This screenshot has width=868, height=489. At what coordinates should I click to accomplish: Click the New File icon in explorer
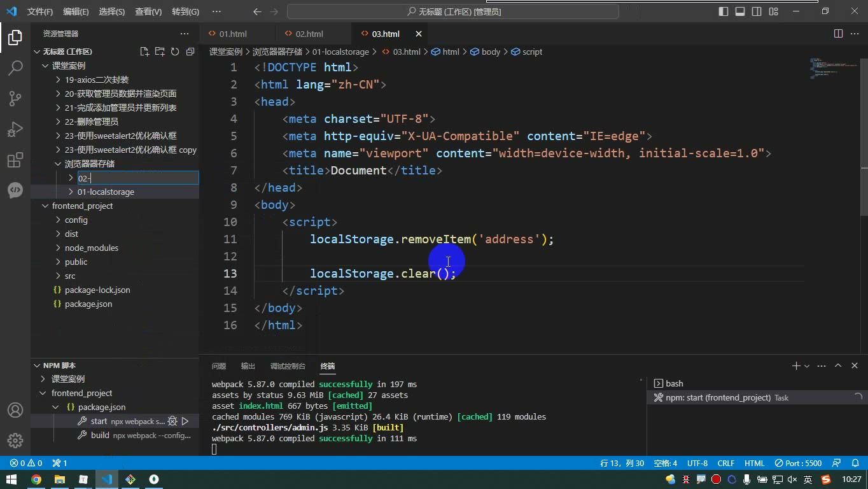point(144,52)
